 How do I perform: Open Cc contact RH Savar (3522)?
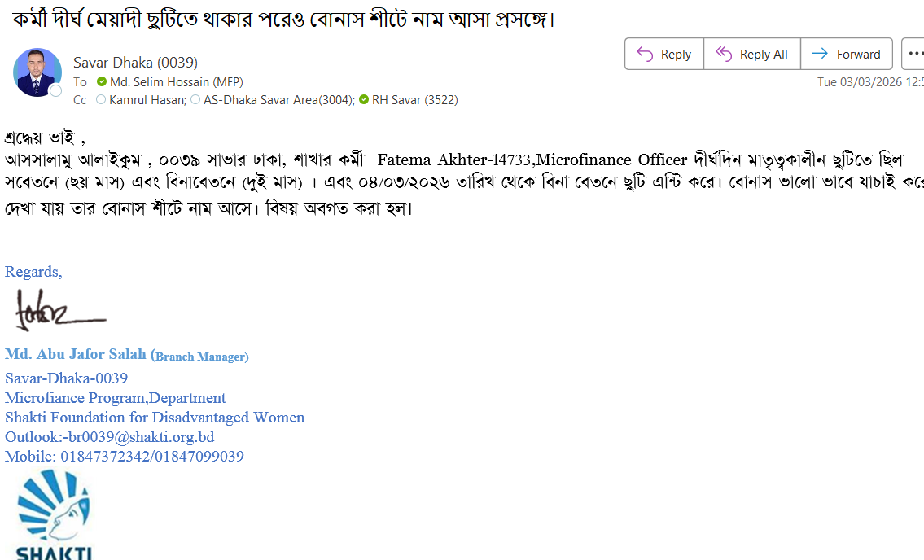pyautogui.click(x=415, y=100)
